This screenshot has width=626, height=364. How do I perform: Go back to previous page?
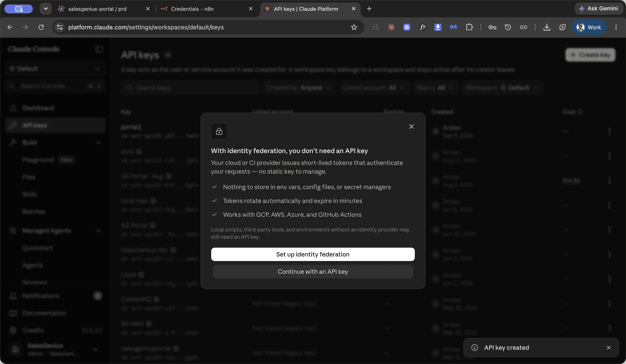click(x=10, y=27)
